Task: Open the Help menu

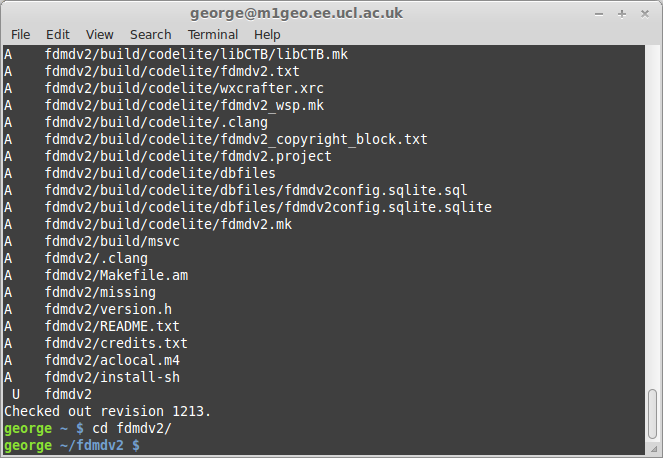Action: tap(267, 34)
